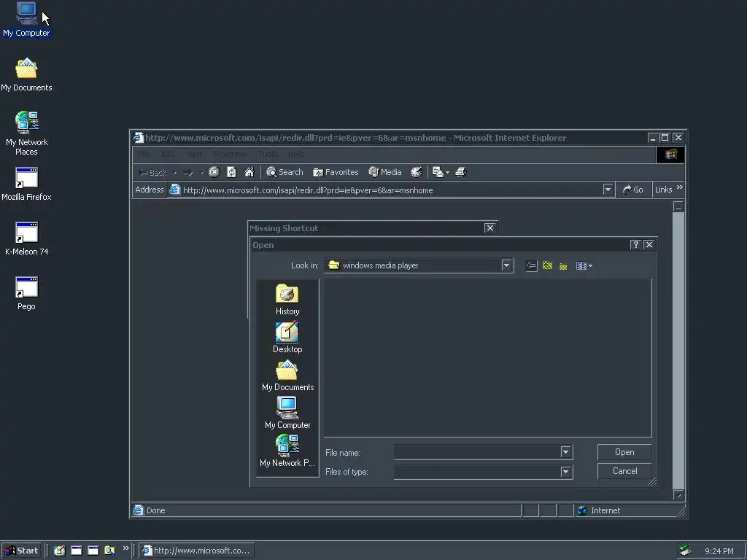
Task: Click the Open button in the dialog
Action: [x=624, y=452]
